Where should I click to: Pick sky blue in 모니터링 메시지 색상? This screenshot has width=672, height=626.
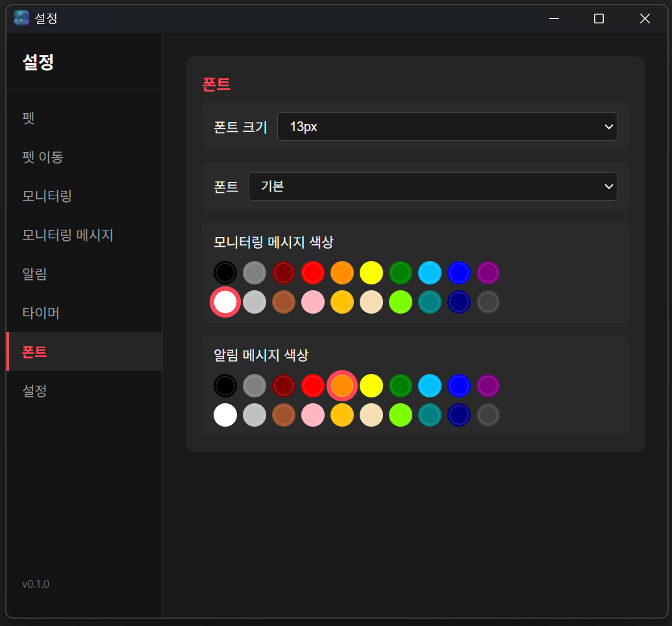[x=430, y=273]
